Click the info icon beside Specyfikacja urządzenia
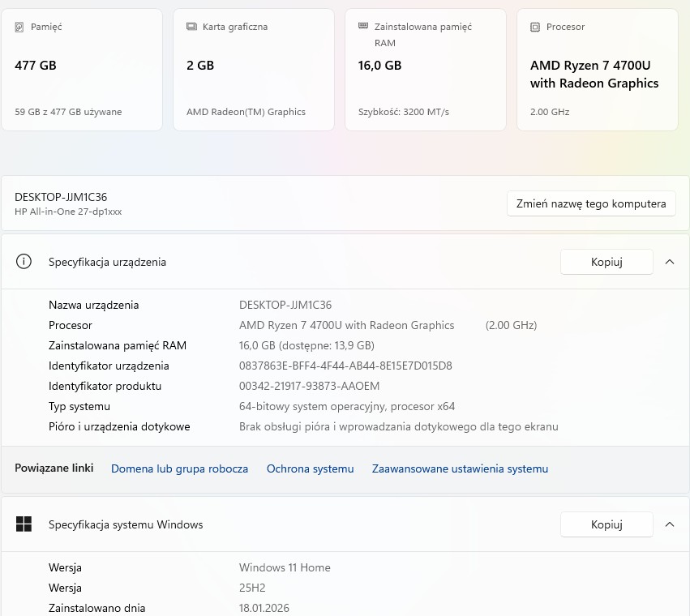 (24, 262)
